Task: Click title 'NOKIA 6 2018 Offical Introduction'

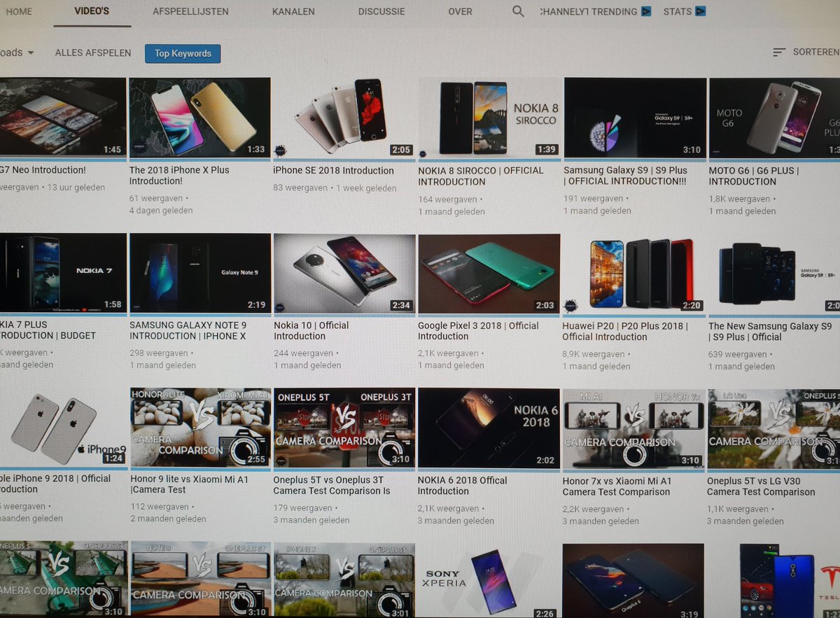Action: (463, 486)
